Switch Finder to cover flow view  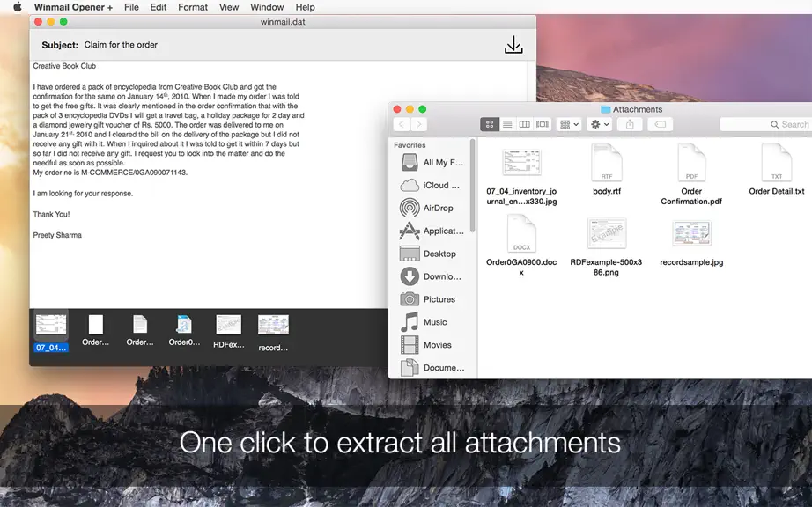tap(543, 124)
